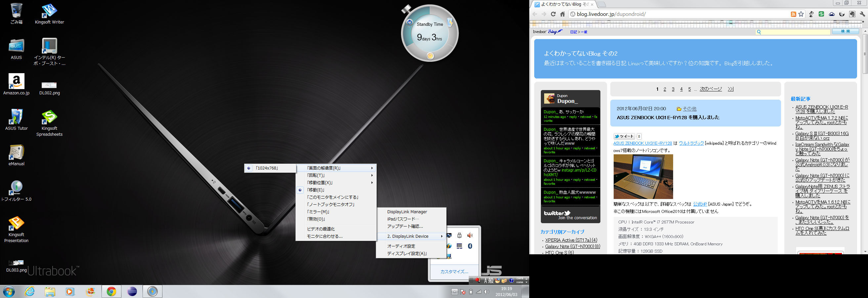
Task: Expand the '2. DisplayLink Device' submenu
Action: tap(411, 236)
